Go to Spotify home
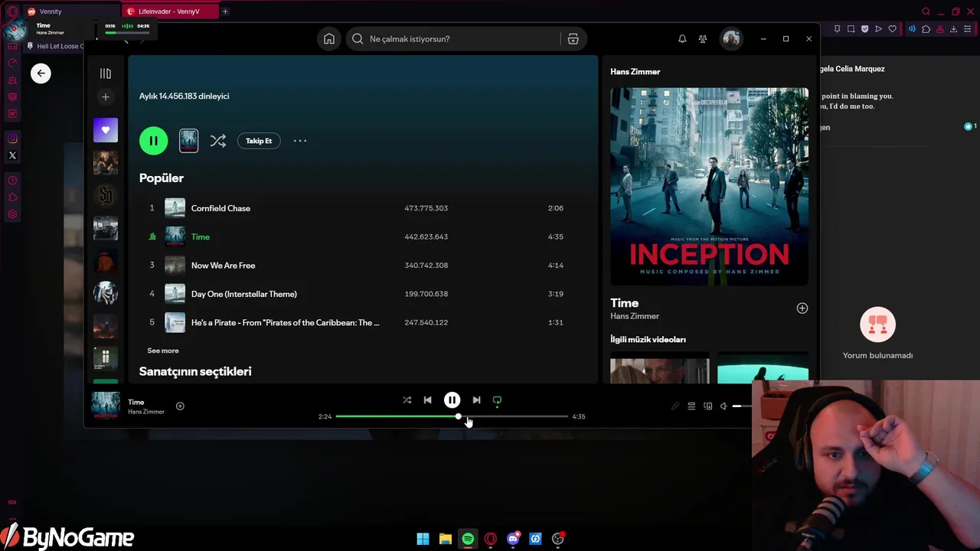Viewport: 980px width, 551px height. (329, 39)
